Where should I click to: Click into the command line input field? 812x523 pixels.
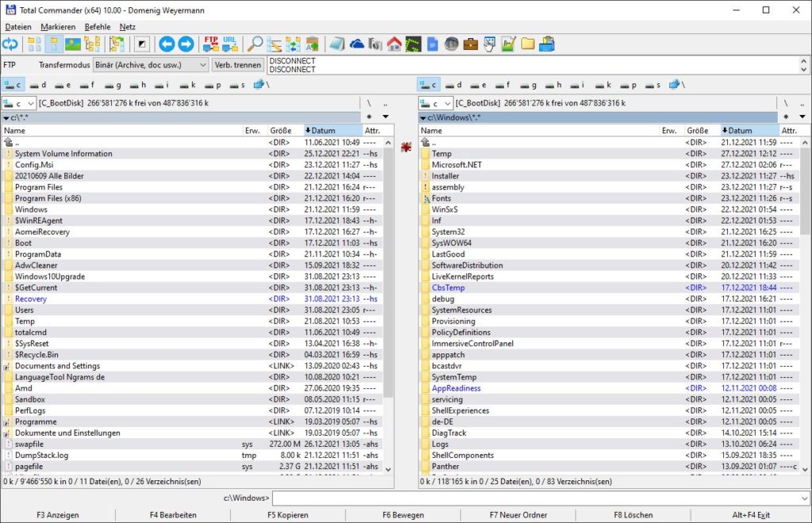(x=535, y=498)
